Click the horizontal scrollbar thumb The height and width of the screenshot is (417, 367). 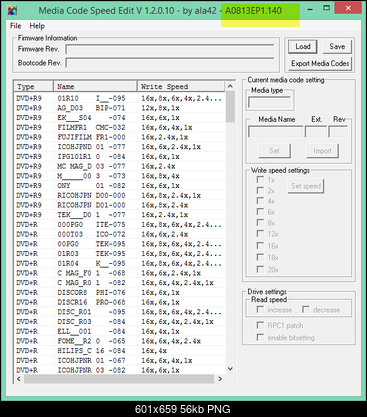119,379
